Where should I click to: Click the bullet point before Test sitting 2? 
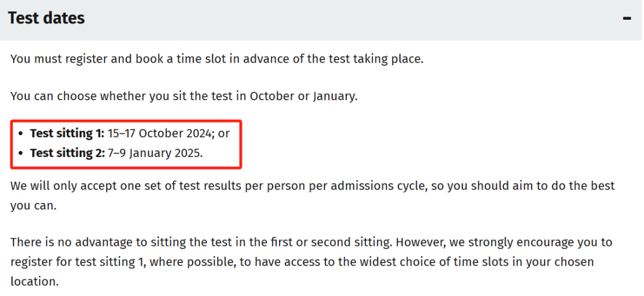(x=21, y=153)
